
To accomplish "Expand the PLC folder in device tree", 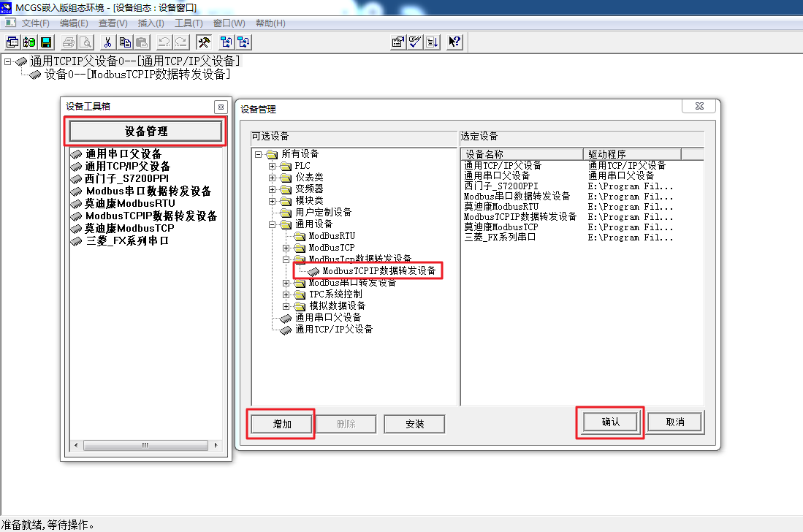I will click(x=272, y=166).
